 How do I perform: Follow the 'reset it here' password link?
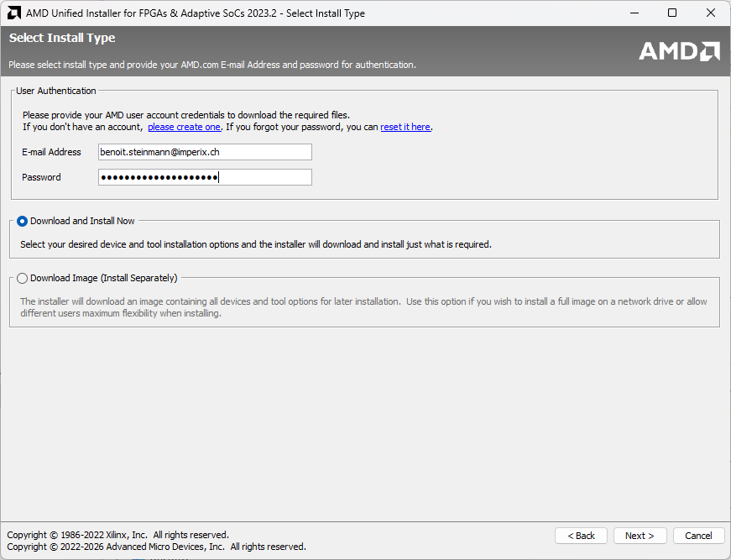[405, 127]
